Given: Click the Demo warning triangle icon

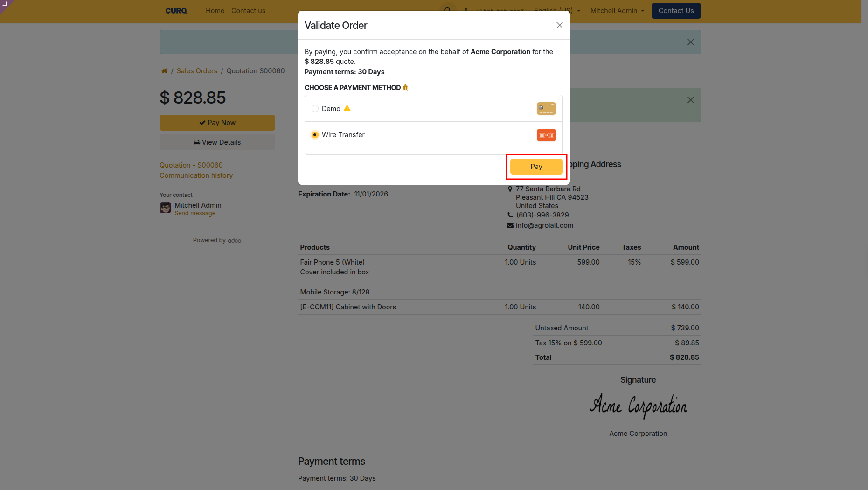Looking at the screenshot, I should 347,108.
